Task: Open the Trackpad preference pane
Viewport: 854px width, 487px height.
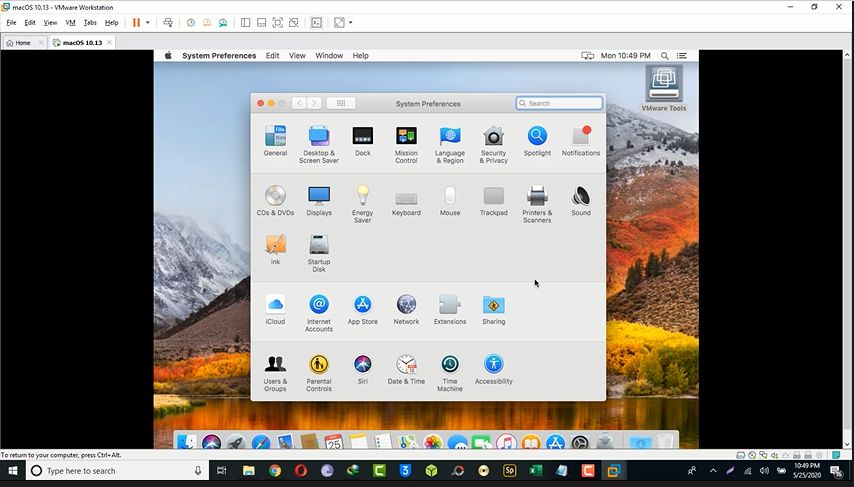Action: pyautogui.click(x=493, y=200)
